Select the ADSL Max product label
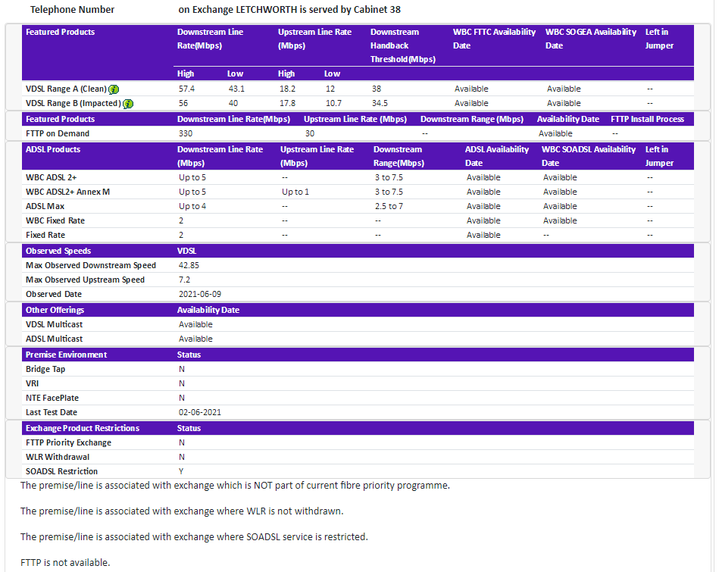This screenshot has width=719, height=572. [47, 206]
